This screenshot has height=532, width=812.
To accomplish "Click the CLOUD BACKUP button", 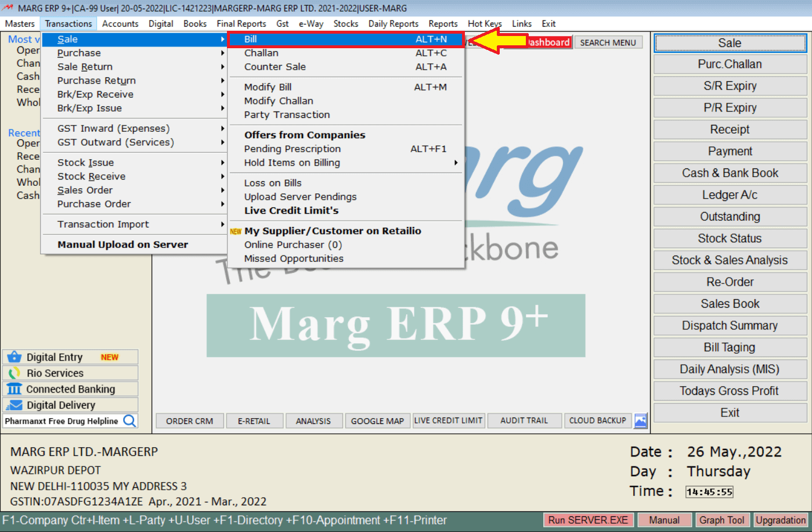I will (598, 420).
